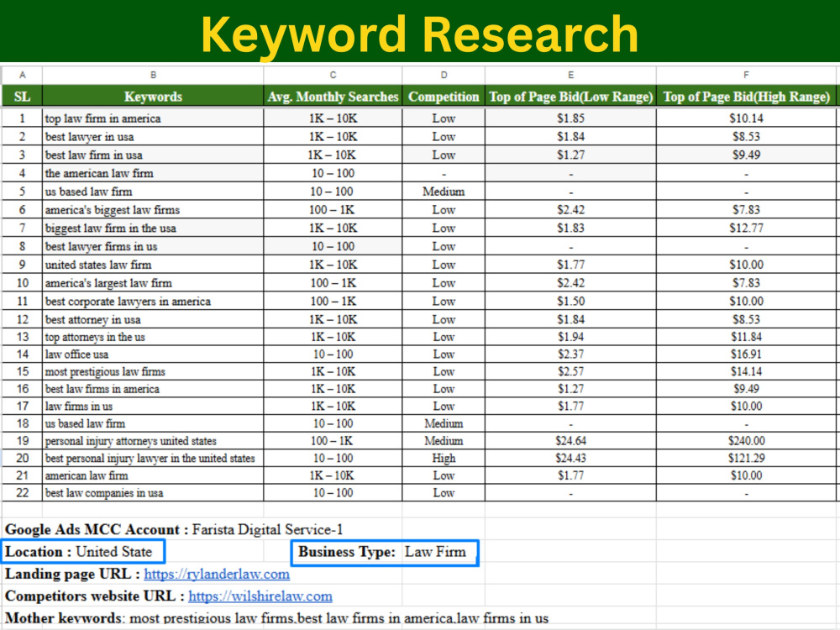Click the 'High' competition cell in row 20

coord(444,458)
